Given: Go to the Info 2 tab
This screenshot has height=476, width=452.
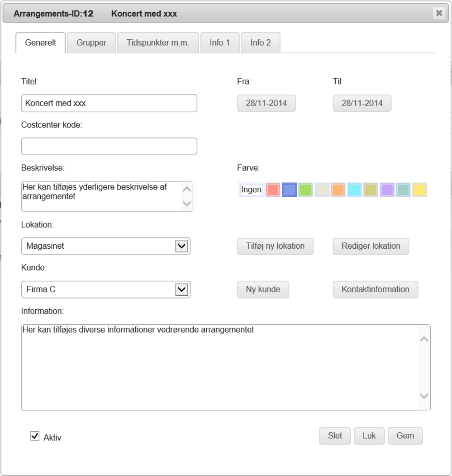Looking at the screenshot, I should (x=260, y=43).
